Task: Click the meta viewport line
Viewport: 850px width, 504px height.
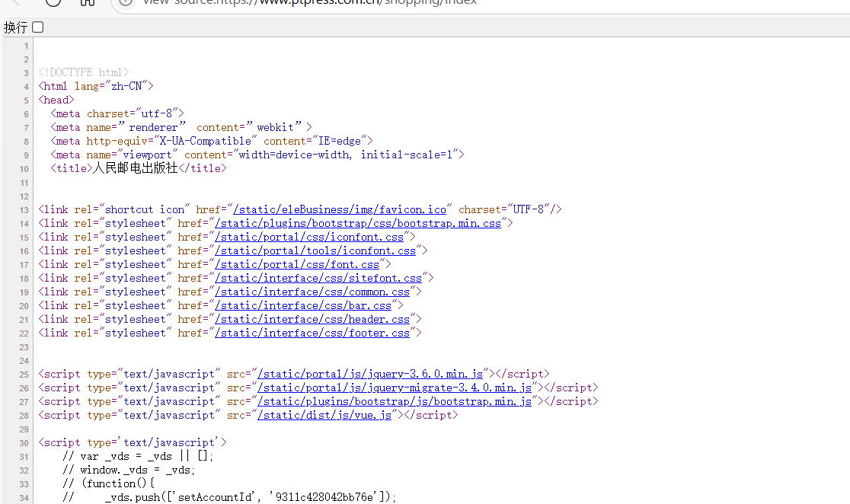Action: coord(257,155)
